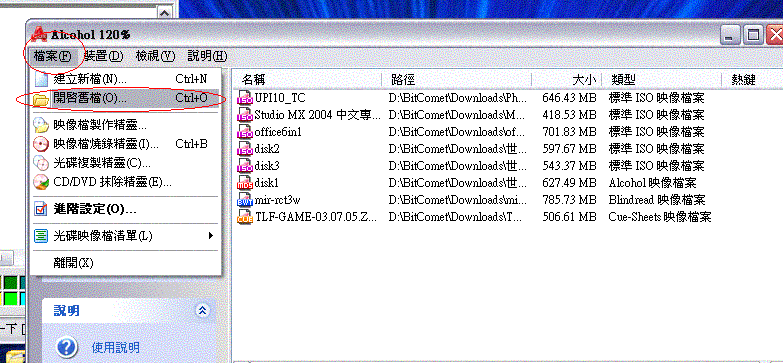Click scroll up arrow in background window
This screenshot has width=783, height=363.
(164, 12)
